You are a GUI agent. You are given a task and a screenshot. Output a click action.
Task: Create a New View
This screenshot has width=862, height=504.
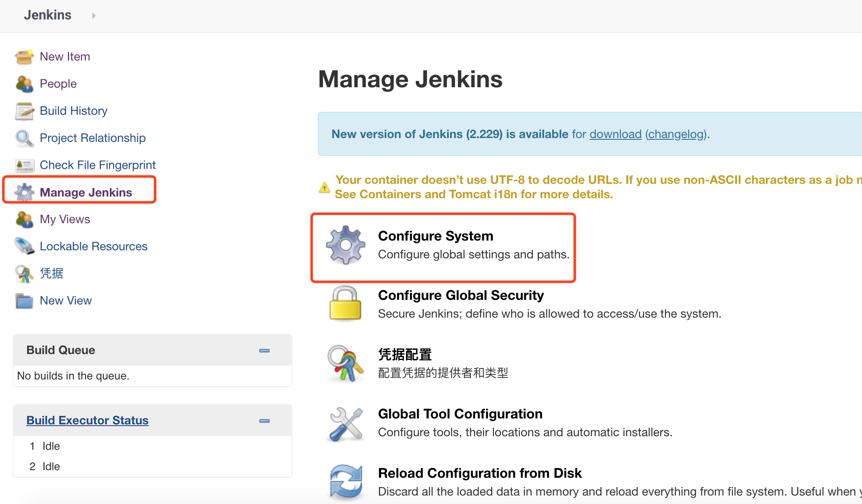pyautogui.click(x=66, y=301)
